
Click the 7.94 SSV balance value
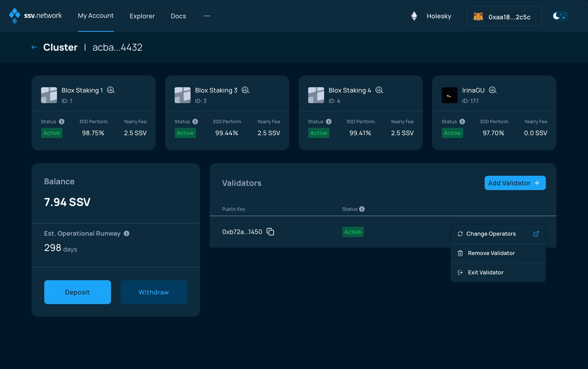(x=67, y=202)
